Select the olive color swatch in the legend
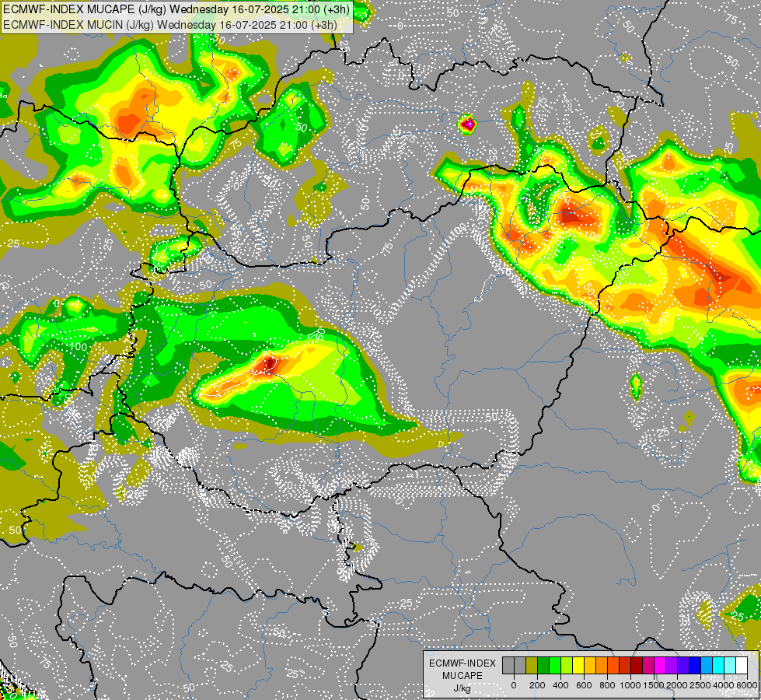761x700 pixels. coord(532,665)
